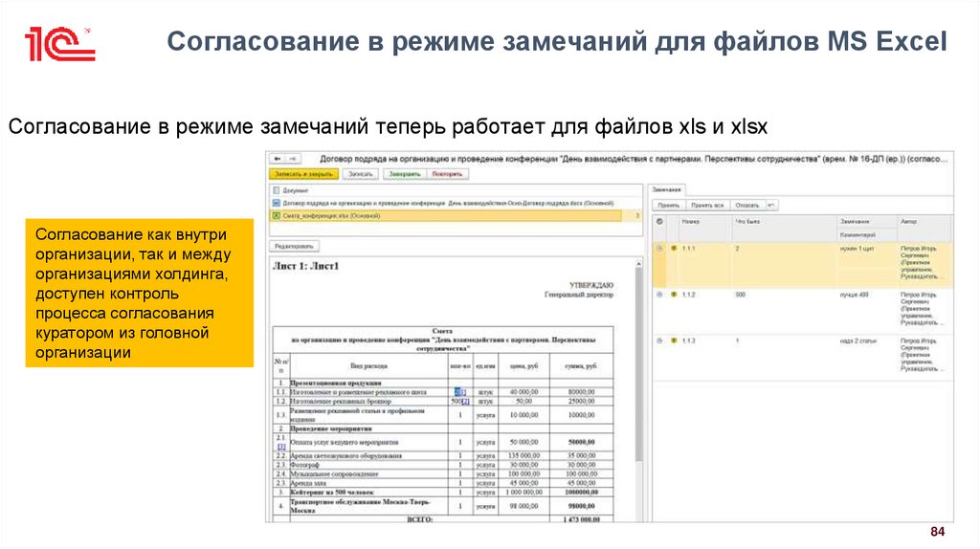Follow remark link [2] in row 1.2
This screenshot has width=980, height=549.
coord(466,402)
